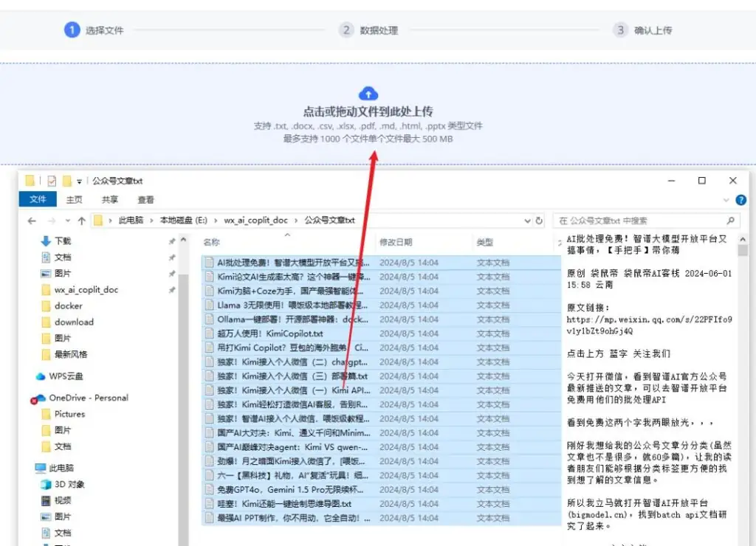Click file icon of 国产AI大对决 row
Image resolution: width=756 pixels, height=546 pixels.
pos(209,433)
